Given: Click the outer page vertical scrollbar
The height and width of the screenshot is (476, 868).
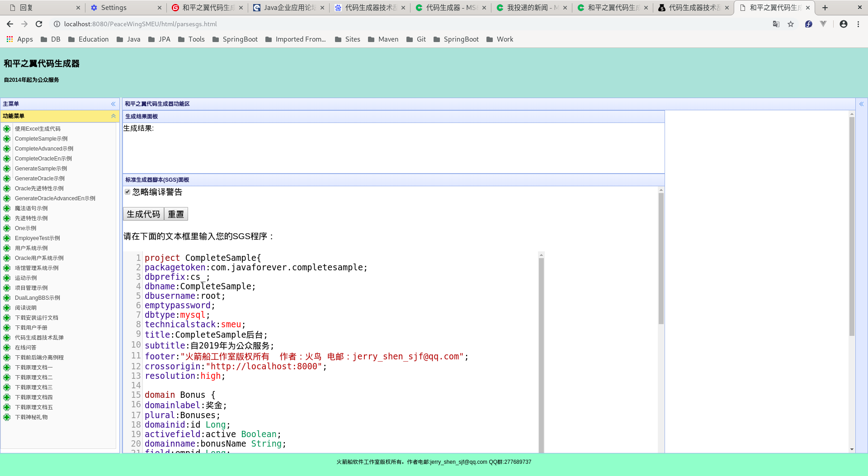Looking at the screenshot, I should (852, 226).
